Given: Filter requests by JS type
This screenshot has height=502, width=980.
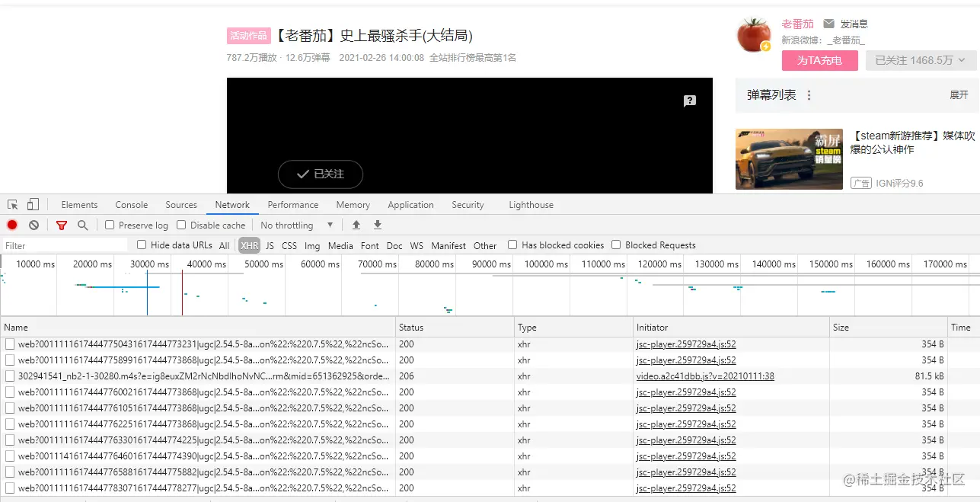Looking at the screenshot, I should pyautogui.click(x=270, y=245).
